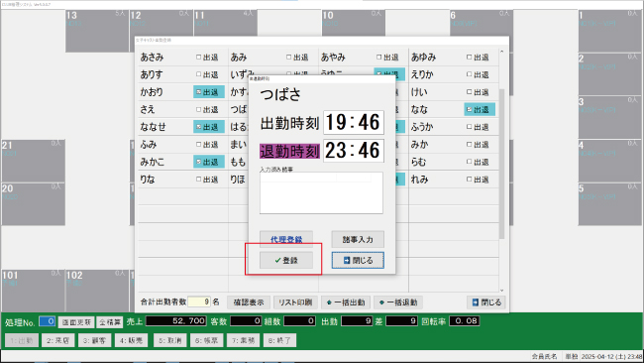Click the 回転率 value 0.08
The width and height of the screenshot is (644, 363).
[464, 321]
